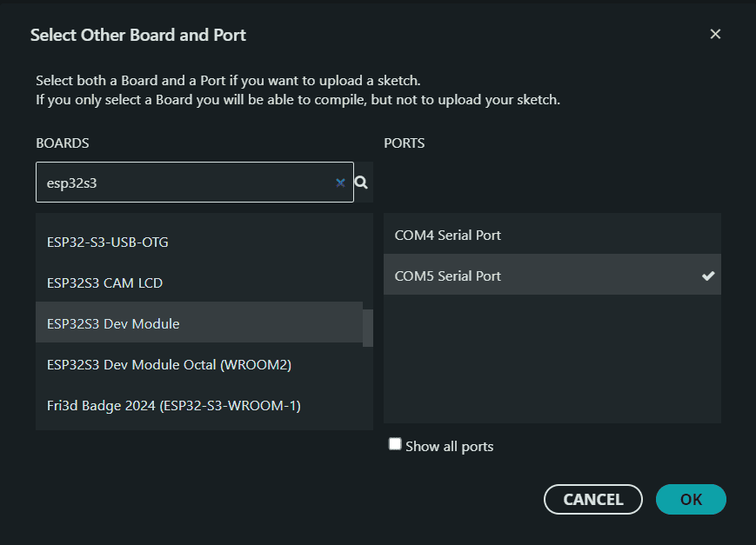
Task: Select Fri3d Badge 2024 board
Action: coord(199,405)
